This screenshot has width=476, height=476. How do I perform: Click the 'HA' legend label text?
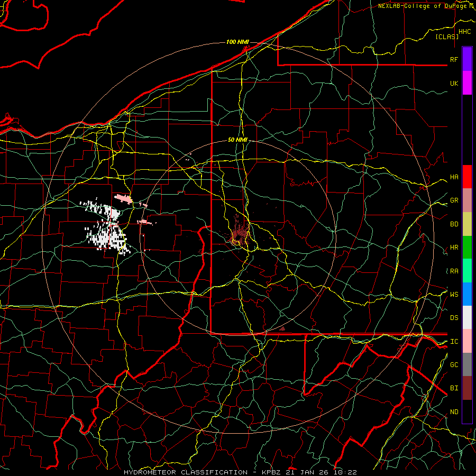(x=454, y=177)
